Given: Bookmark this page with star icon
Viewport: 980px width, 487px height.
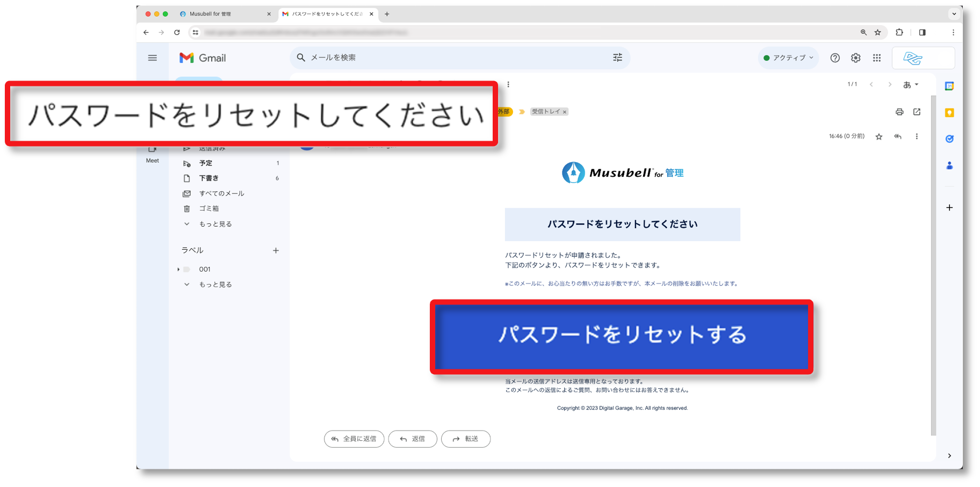Looking at the screenshot, I should (x=877, y=33).
